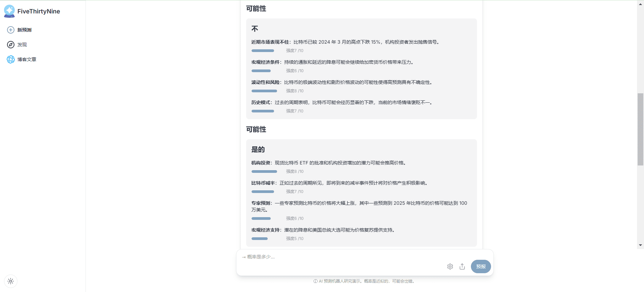Viewport: 644px width, 292px height.
Task: Click the compass icon beside 发现
Action: 11,45
